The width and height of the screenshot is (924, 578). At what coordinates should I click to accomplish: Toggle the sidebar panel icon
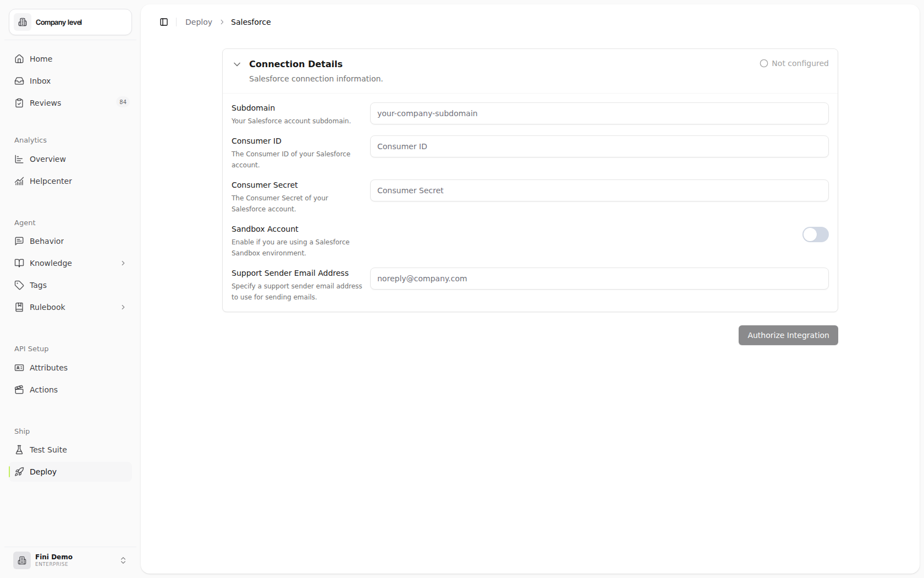click(164, 22)
